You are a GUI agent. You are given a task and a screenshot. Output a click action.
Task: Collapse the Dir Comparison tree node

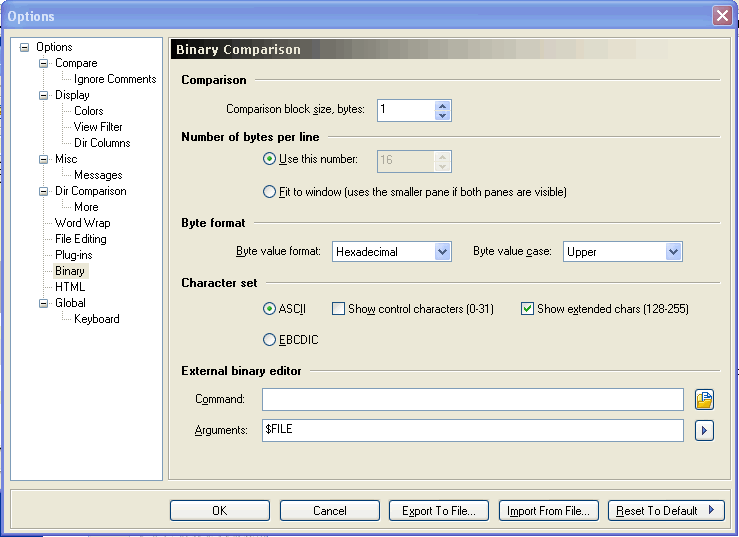43,191
